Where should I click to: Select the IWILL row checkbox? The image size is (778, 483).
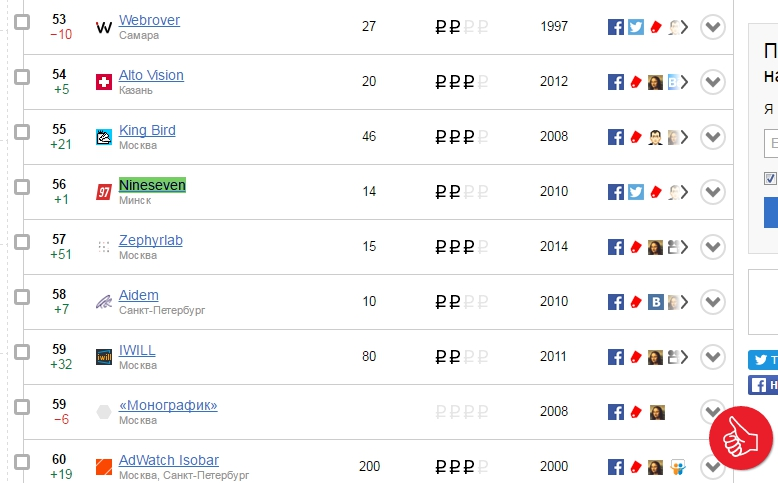tap(22, 352)
